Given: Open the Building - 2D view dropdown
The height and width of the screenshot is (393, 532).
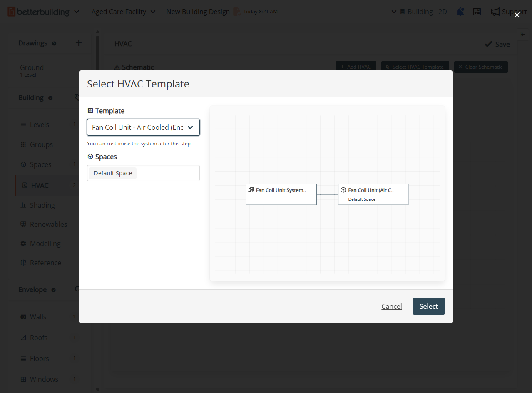Looking at the screenshot, I should pyautogui.click(x=419, y=12).
